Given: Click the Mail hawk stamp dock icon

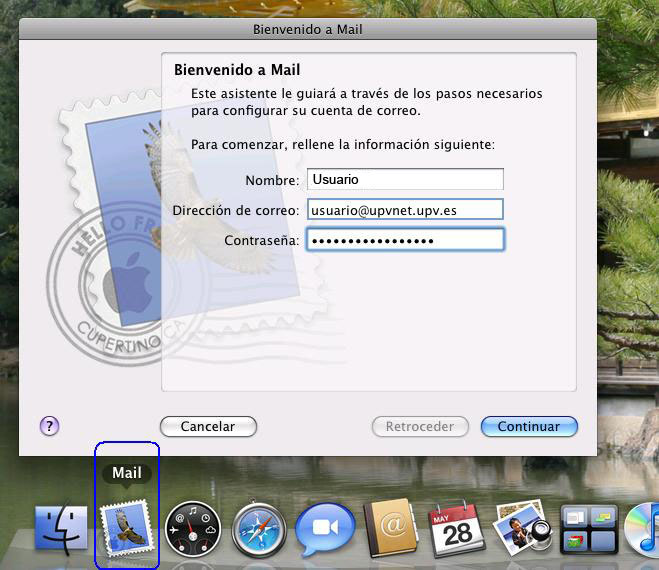Looking at the screenshot, I should coord(126,527).
